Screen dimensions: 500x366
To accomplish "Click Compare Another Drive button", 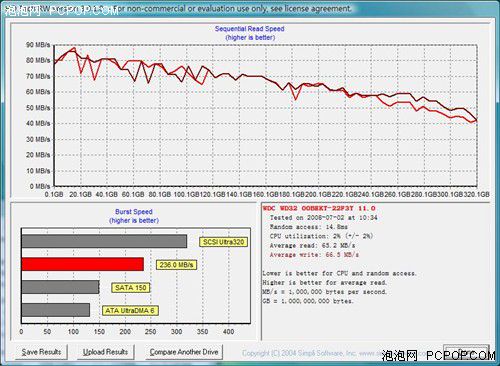I will click(x=184, y=352).
